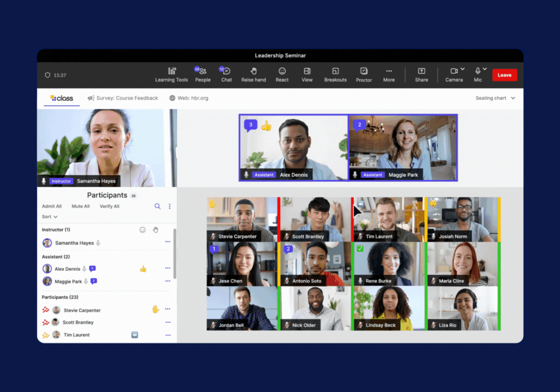
Task: Search participants with the magnifier icon
Action: (157, 206)
